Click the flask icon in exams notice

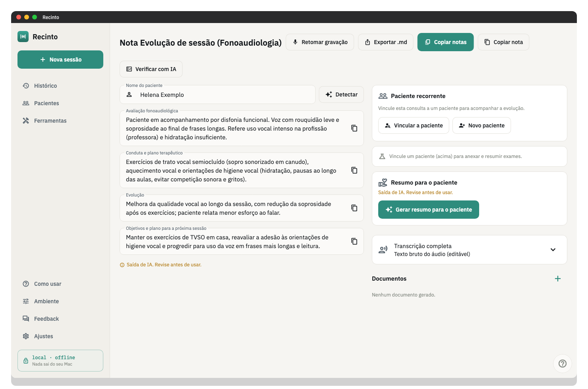click(x=382, y=156)
